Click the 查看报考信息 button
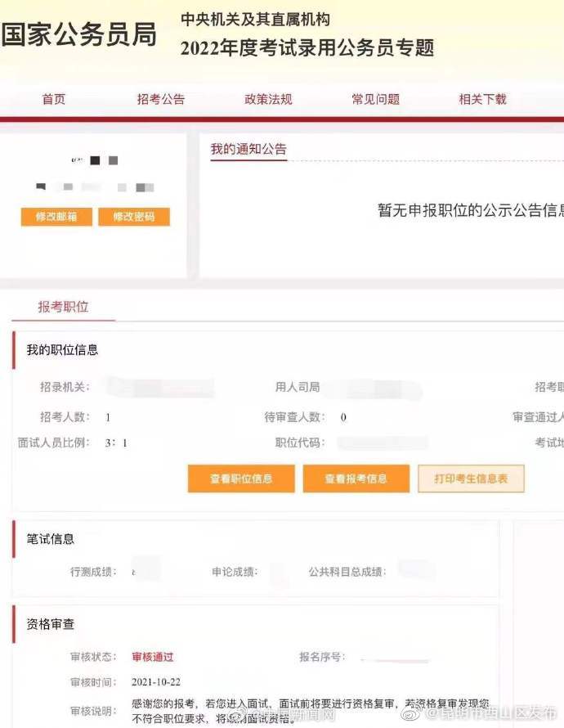The width and height of the screenshot is (564, 728). [356, 479]
